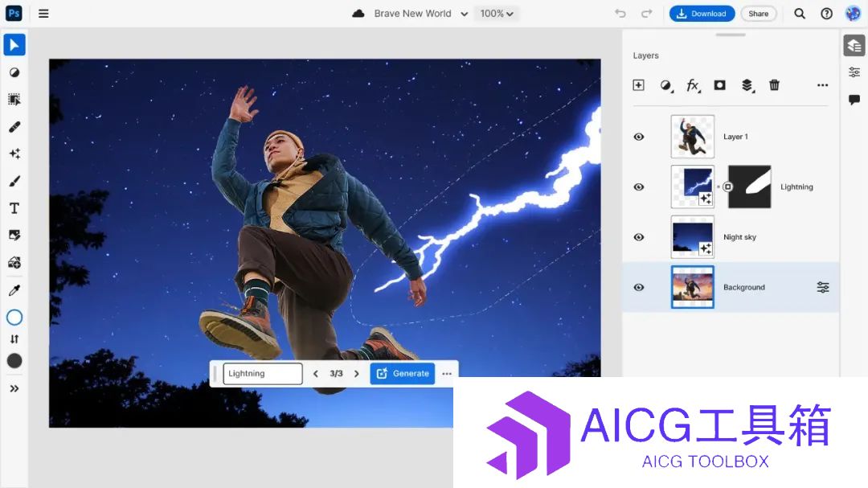This screenshot has height=488, width=868.
Task: Select the adjustment half-circle tool
Action: (x=14, y=72)
